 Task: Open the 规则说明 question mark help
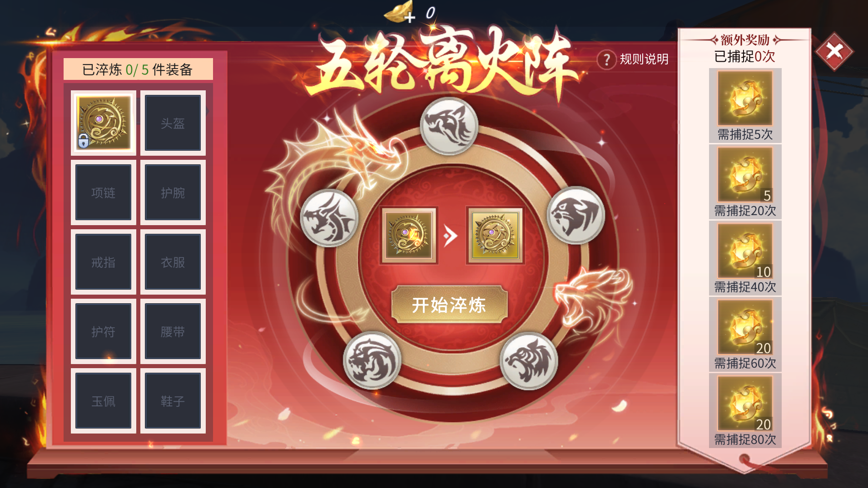tap(606, 59)
